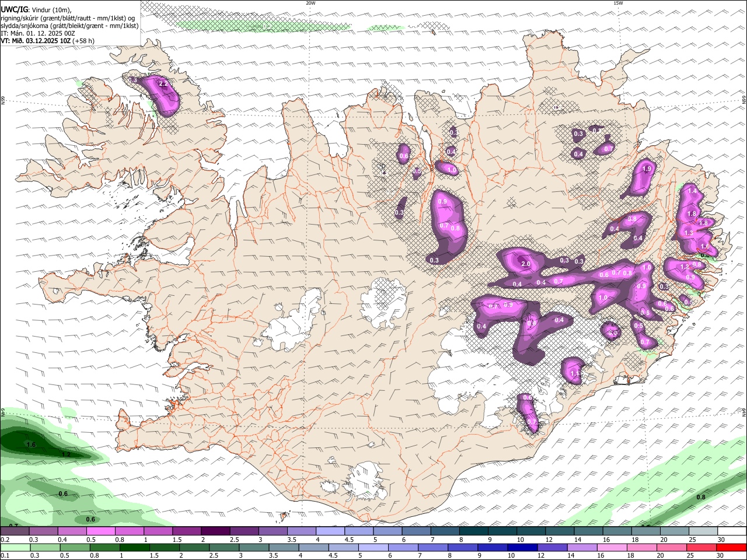Click the dark green swatch between 1 and 1.5
Viewport: 747px width, 560px height.
click(x=136, y=547)
